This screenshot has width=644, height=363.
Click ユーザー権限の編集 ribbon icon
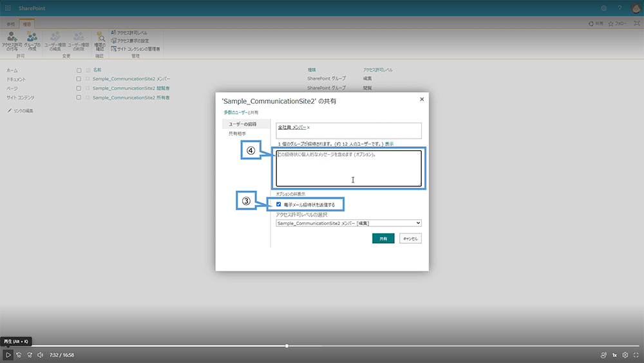pos(55,41)
